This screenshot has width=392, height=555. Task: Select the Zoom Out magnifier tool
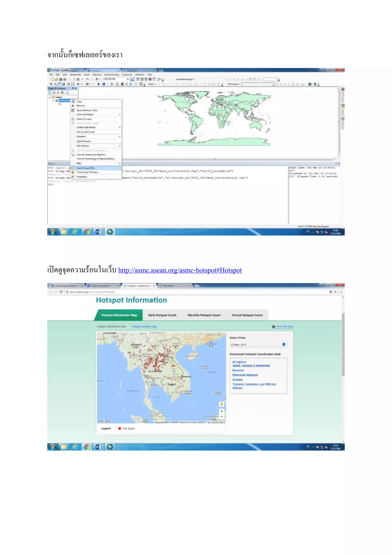[x=55, y=84]
